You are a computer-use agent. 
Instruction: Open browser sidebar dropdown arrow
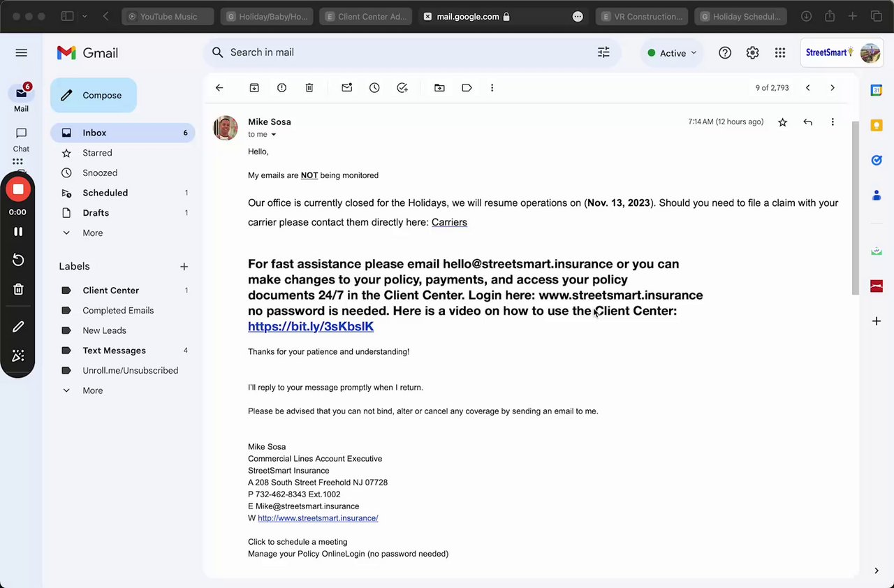[85, 16]
